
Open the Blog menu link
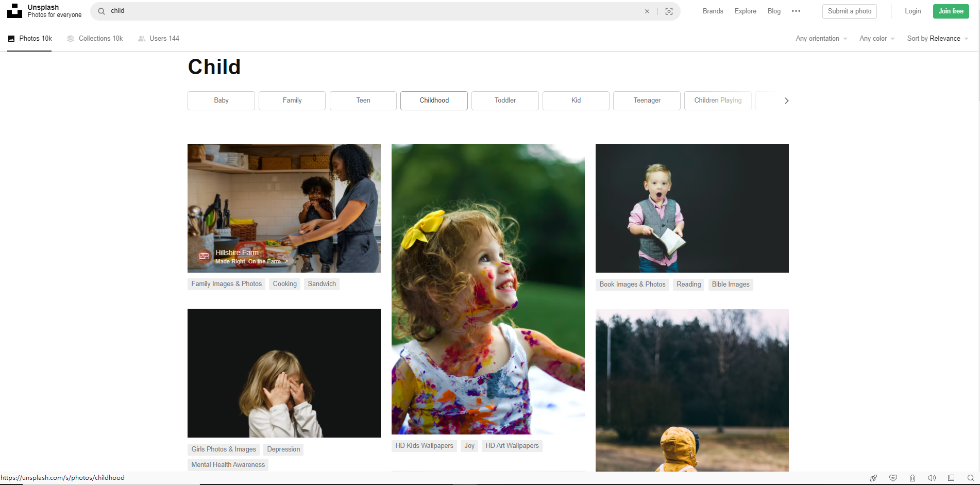774,11
